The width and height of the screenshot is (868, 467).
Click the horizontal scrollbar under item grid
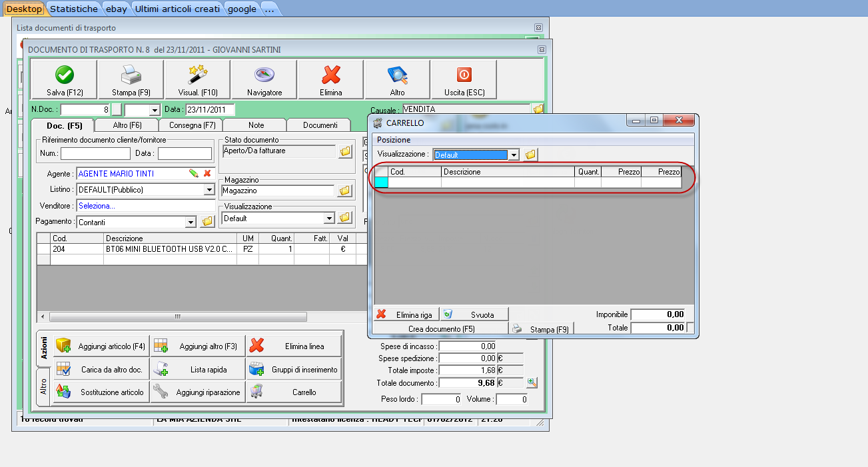[x=177, y=317]
